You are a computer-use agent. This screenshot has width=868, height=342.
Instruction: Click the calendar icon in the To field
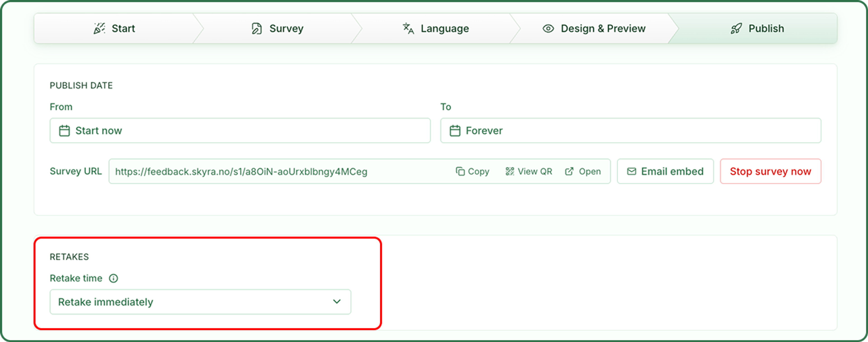pyautogui.click(x=455, y=131)
